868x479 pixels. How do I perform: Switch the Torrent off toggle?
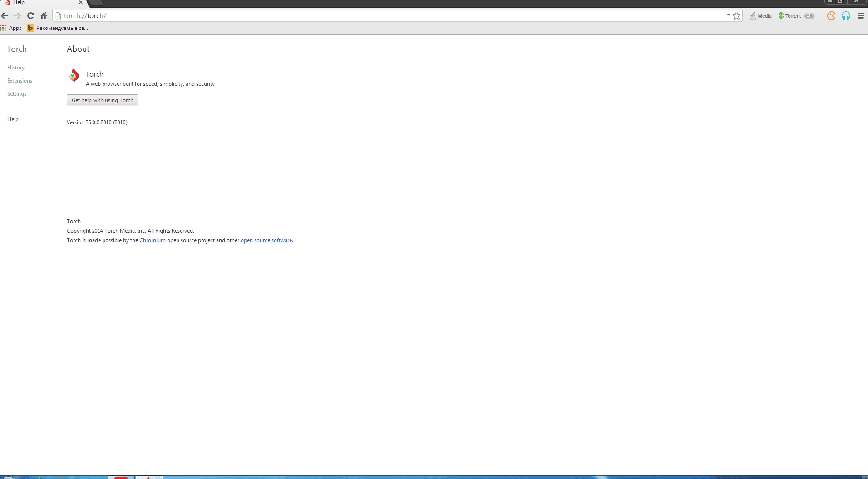[809, 16]
